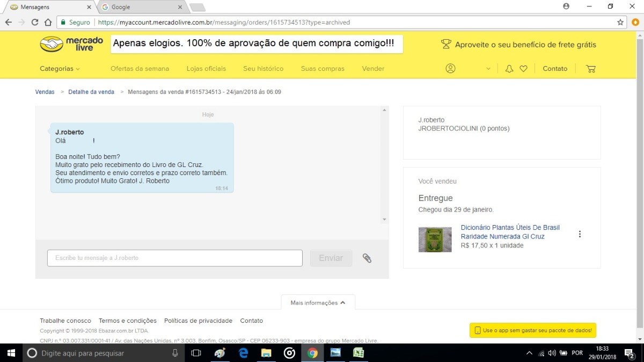Show hidden system tray icons

point(529,353)
